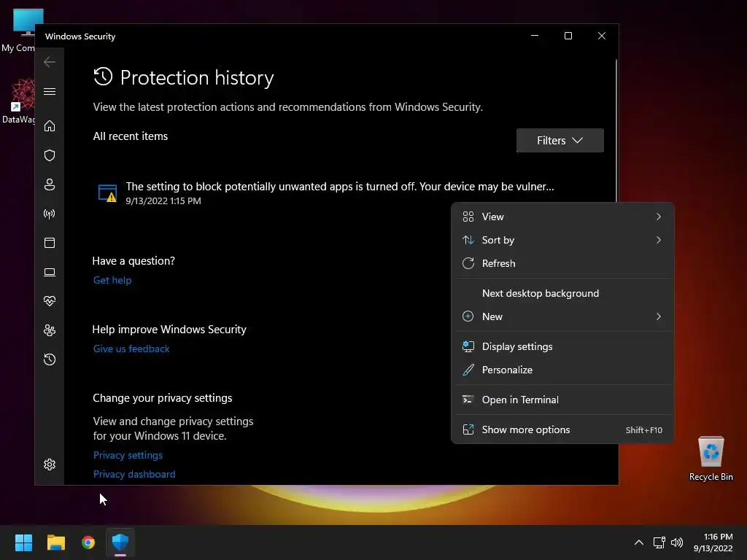747x560 pixels.
Task: Open Account protection person icon
Action: 50,184
